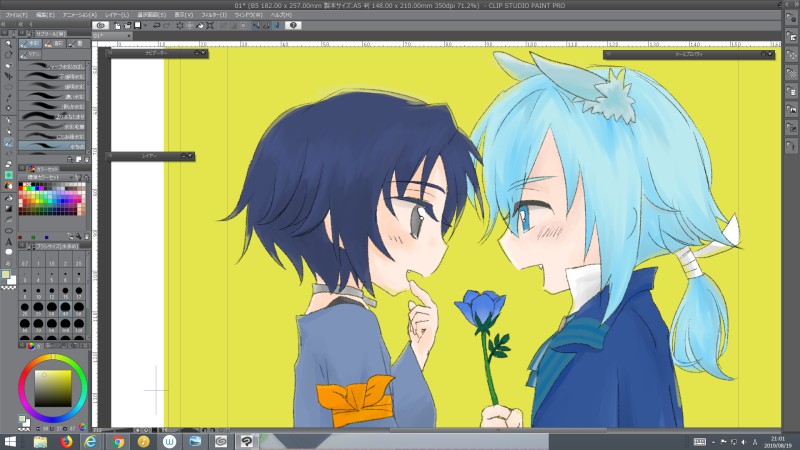Select the Gradient tool

coord(8,209)
